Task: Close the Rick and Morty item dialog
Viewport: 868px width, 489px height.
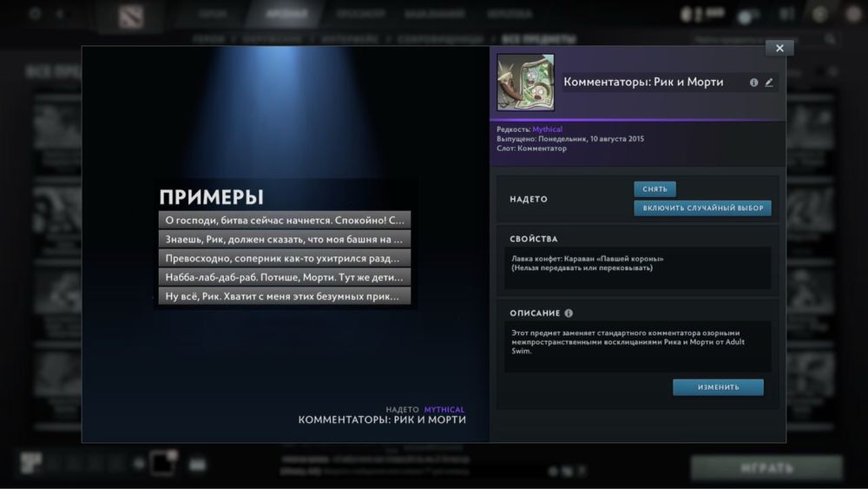Action: (x=779, y=48)
